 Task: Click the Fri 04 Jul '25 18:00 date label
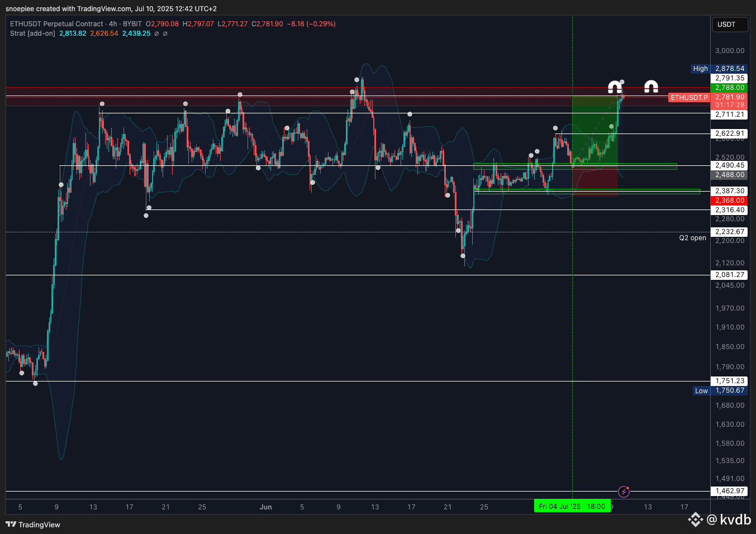572,507
